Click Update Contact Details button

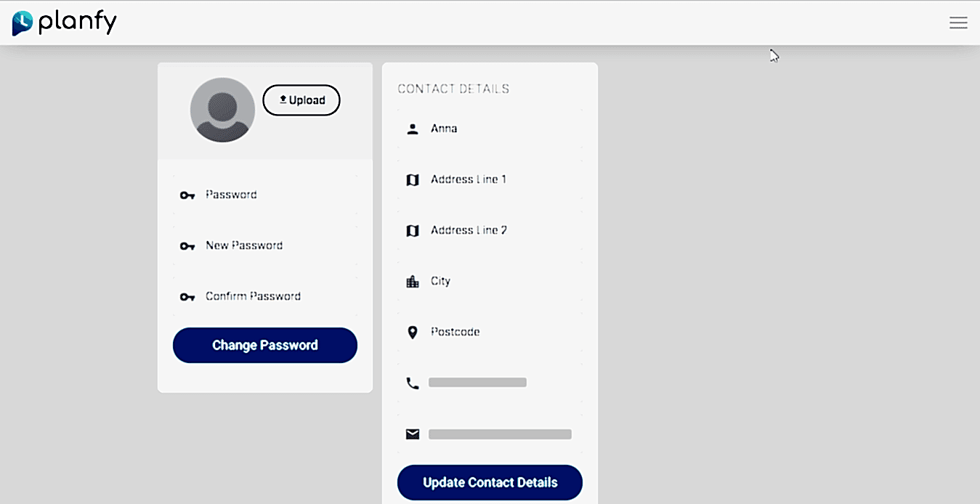(x=490, y=482)
